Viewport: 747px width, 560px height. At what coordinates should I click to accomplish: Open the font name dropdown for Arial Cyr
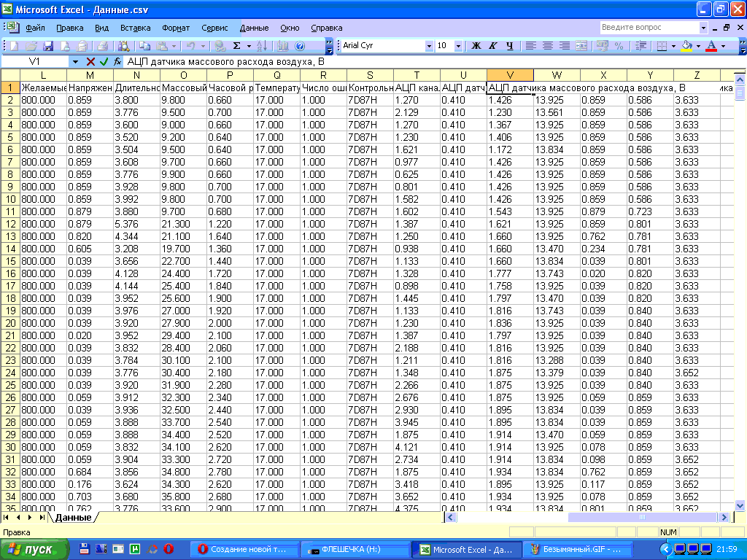click(429, 46)
